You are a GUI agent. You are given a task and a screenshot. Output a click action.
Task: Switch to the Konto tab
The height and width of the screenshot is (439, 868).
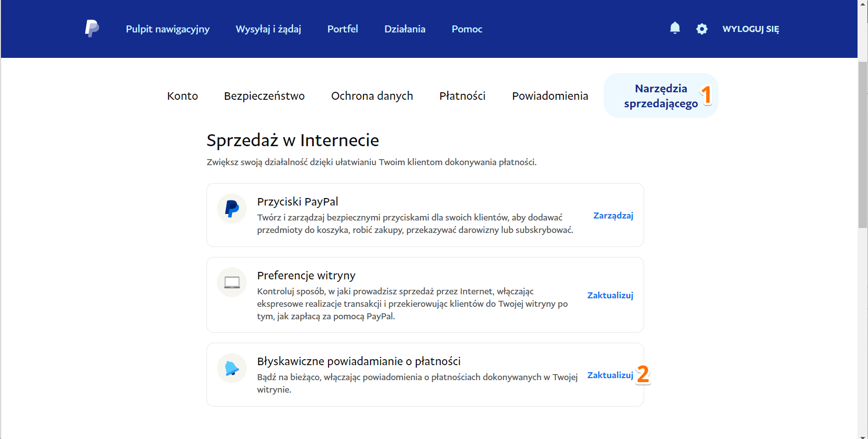pos(182,96)
